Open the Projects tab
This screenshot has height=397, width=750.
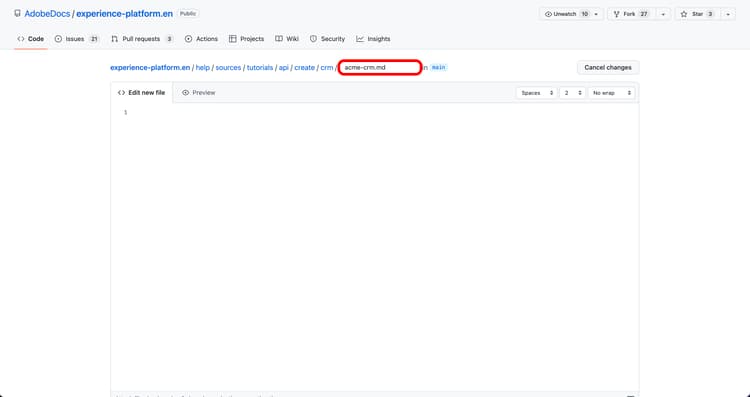(x=246, y=39)
